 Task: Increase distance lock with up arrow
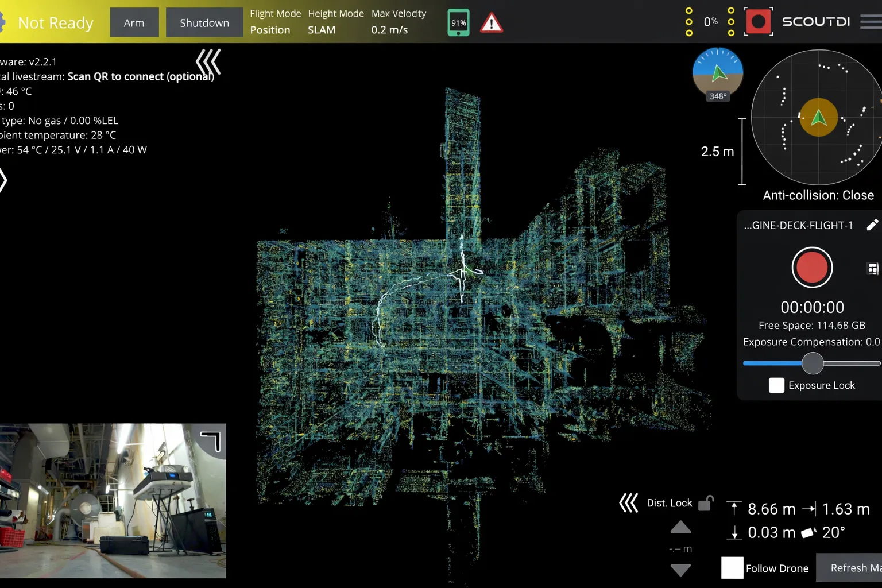tap(680, 527)
